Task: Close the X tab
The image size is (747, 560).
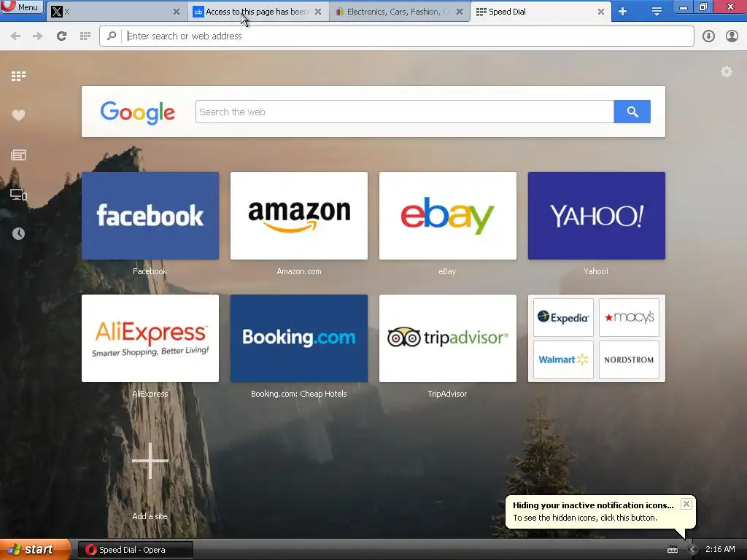Action: click(177, 12)
